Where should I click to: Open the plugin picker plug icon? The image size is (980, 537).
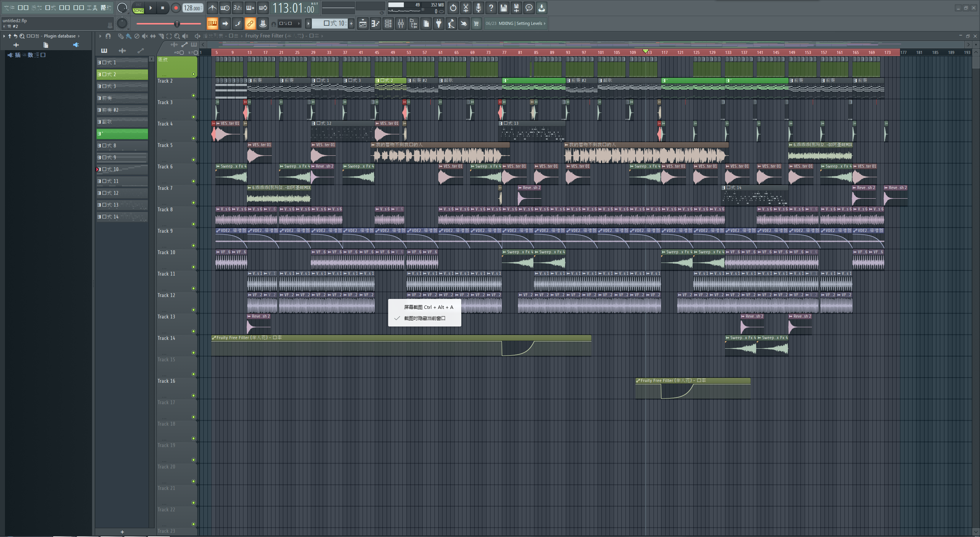click(439, 24)
